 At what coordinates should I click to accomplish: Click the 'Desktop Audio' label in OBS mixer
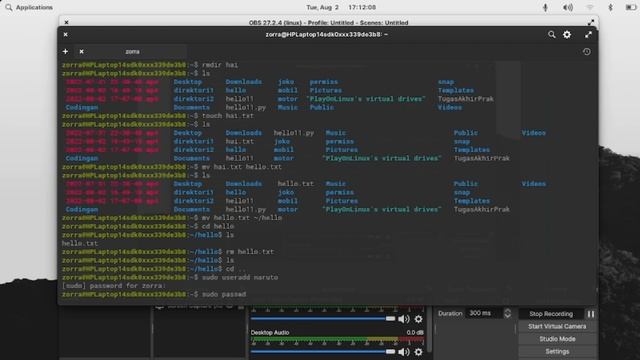270,333
